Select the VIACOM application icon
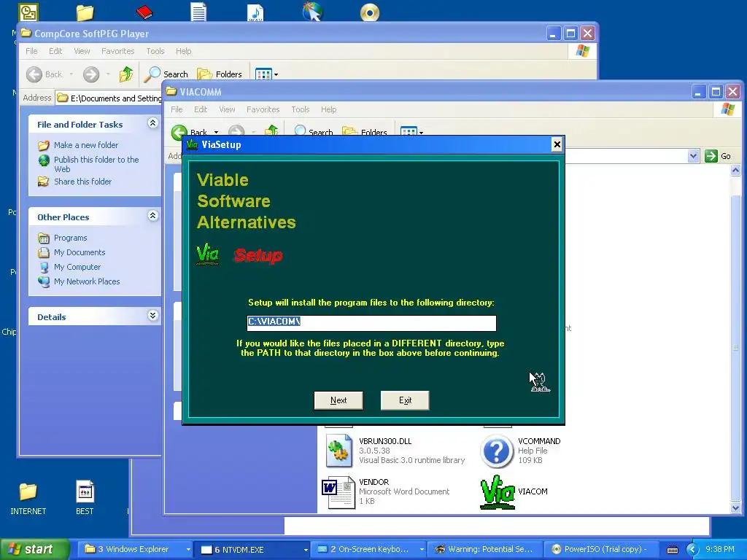The height and width of the screenshot is (560, 747). pyautogui.click(x=498, y=492)
